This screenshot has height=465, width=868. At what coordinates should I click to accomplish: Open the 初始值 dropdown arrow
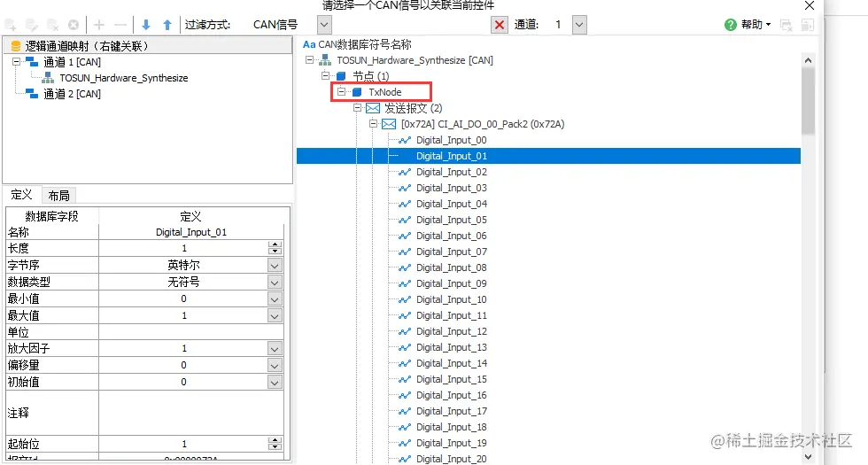coord(275,382)
